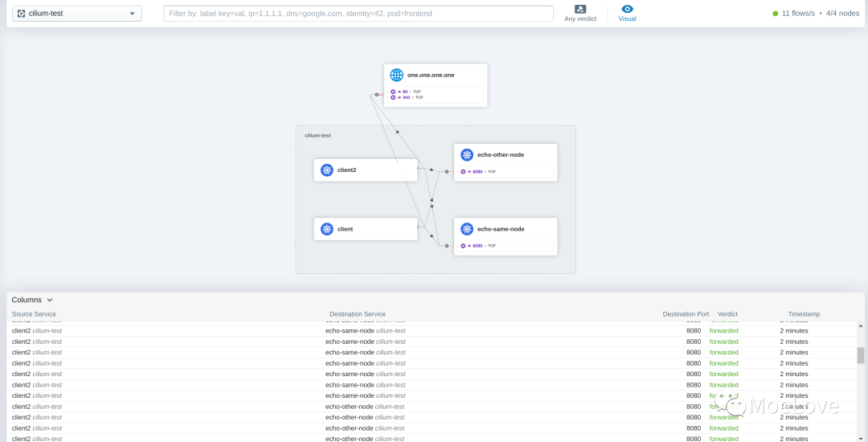Screen dimensions: 868x442
Task: Select port 8080 TCP on echo-same-node
Action: point(478,245)
